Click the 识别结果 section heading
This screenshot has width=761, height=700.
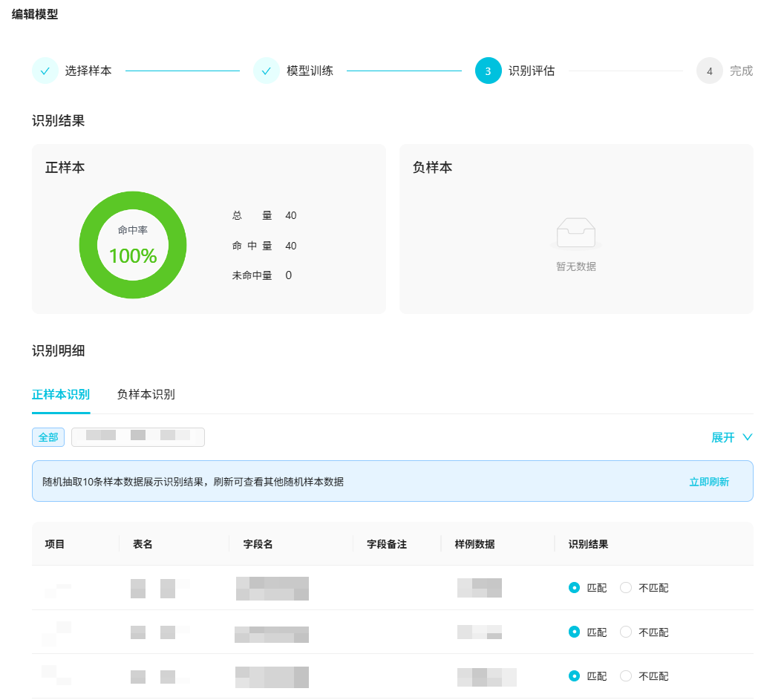[x=58, y=121]
